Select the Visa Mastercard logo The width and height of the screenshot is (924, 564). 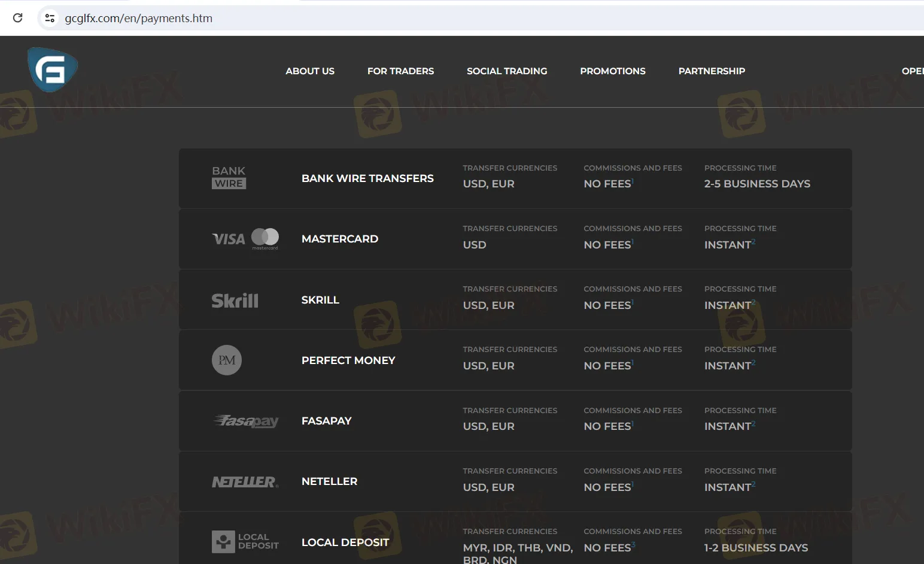click(245, 239)
